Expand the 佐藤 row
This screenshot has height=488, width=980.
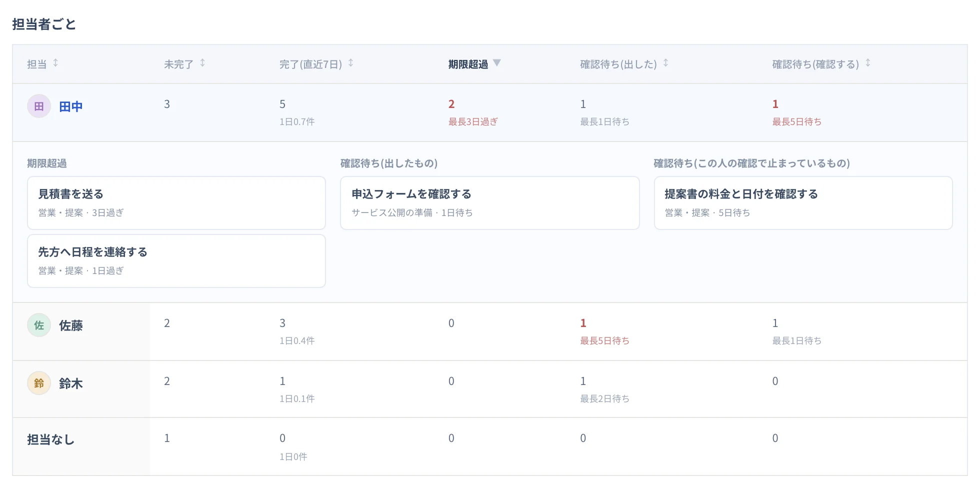[490, 331]
